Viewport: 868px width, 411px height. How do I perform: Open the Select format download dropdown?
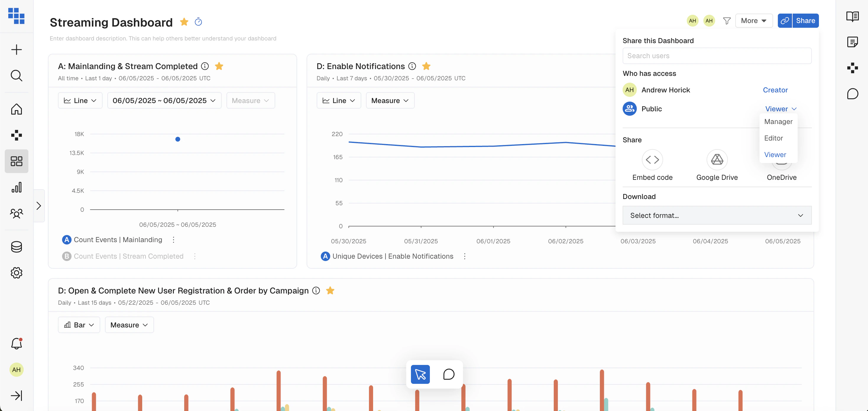717,216
